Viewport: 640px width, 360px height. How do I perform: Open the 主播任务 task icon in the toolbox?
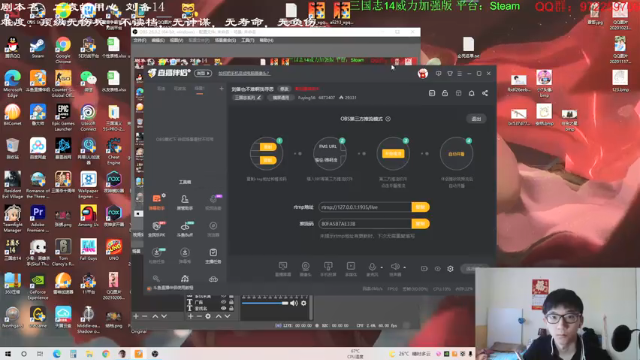click(x=213, y=256)
